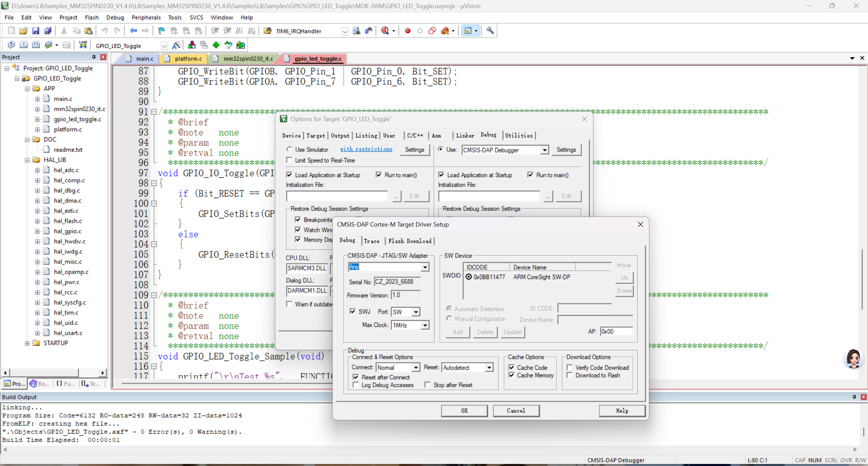Enable Verify Code Download checkbox
Viewport: 868px width, 466px height.
pyautogui.click(x=570, y=367)
